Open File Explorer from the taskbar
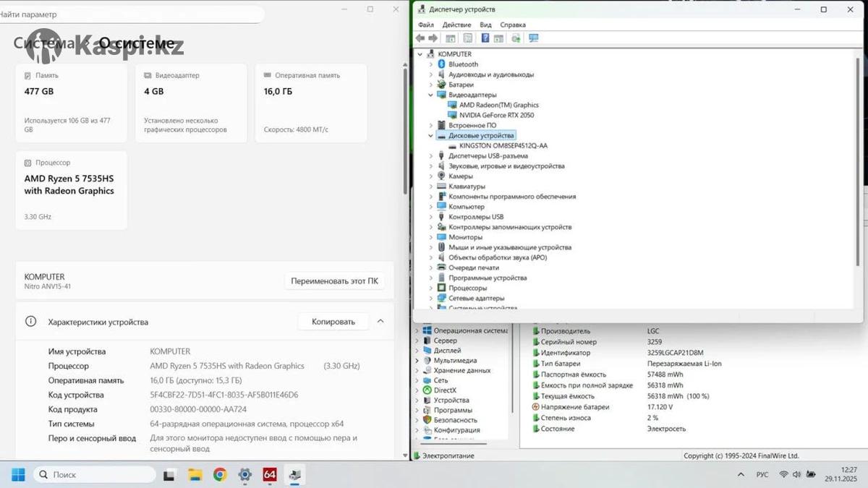The width and height of the screenshot is (868, 488). coord(195,475)
